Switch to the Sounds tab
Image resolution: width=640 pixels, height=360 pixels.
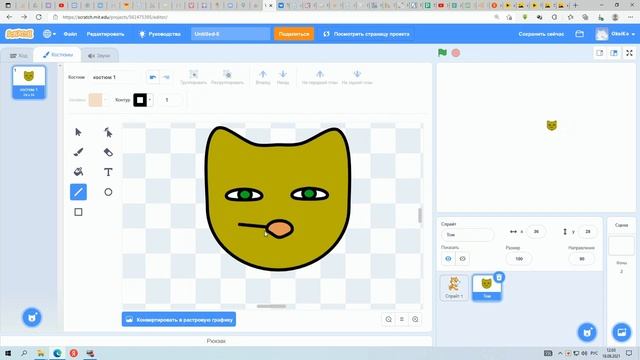click(x=99, y=56)
